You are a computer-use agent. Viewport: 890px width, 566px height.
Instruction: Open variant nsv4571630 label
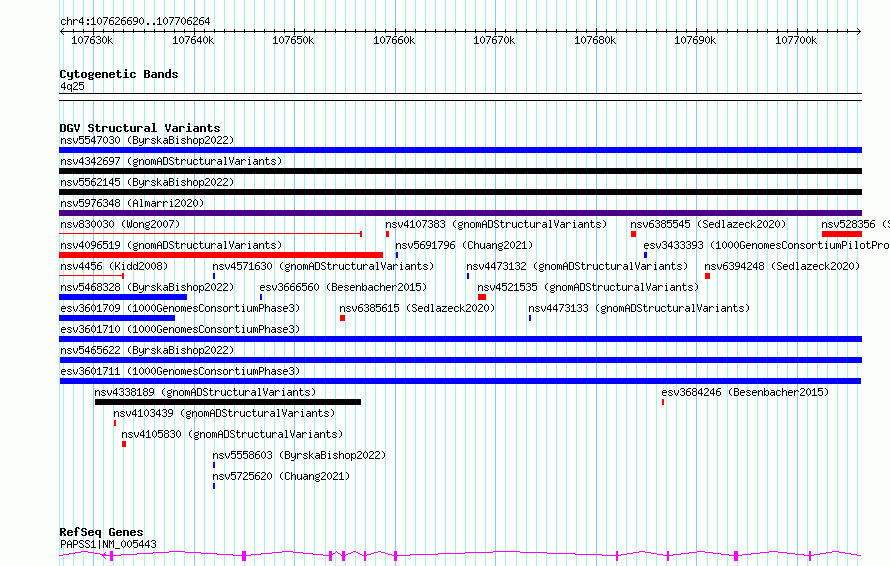pos(323,266)
